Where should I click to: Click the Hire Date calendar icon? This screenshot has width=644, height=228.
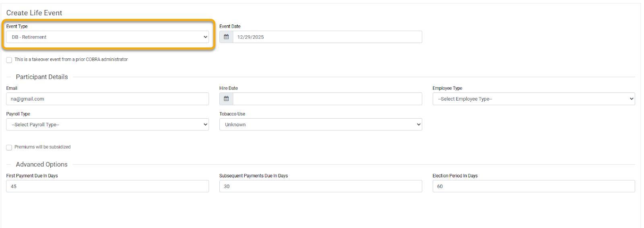point(226,99)
